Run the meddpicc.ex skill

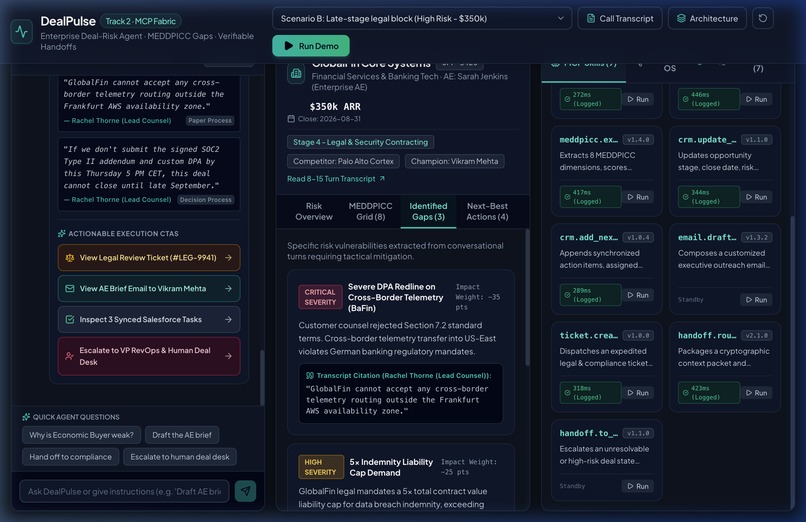(638, 197)
